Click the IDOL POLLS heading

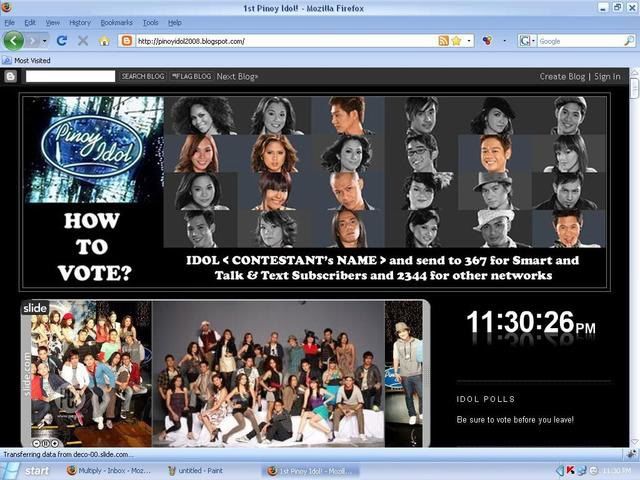486,399
